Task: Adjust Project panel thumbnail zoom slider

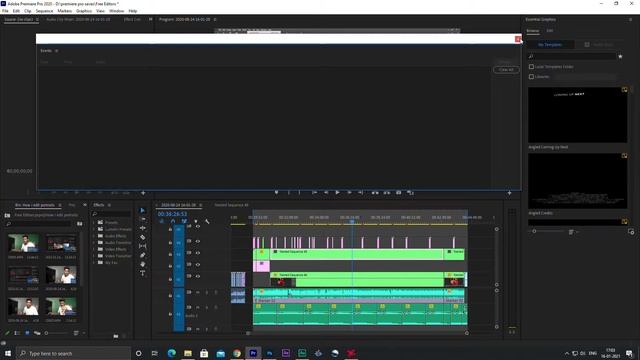Action: point(46,333)
